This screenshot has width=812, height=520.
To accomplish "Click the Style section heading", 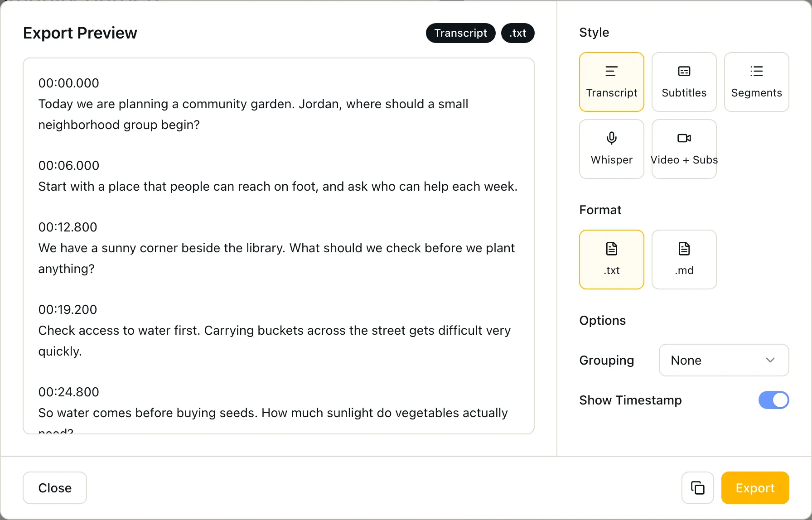I will point(594,32).
